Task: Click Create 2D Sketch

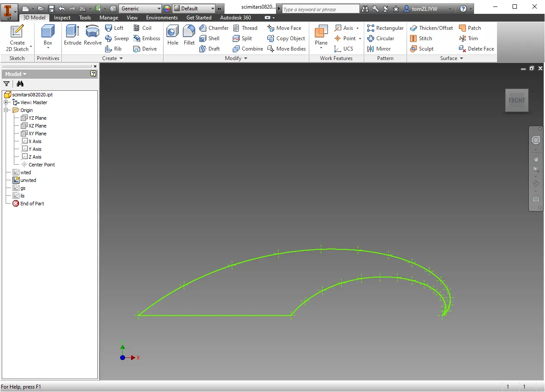Action: (17, 38)
